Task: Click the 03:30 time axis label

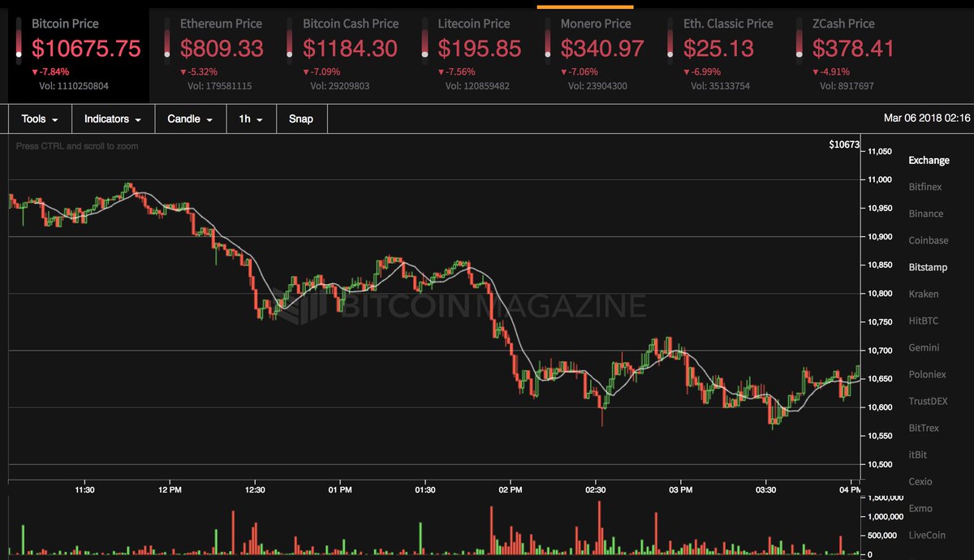Action: pos(765,490)
